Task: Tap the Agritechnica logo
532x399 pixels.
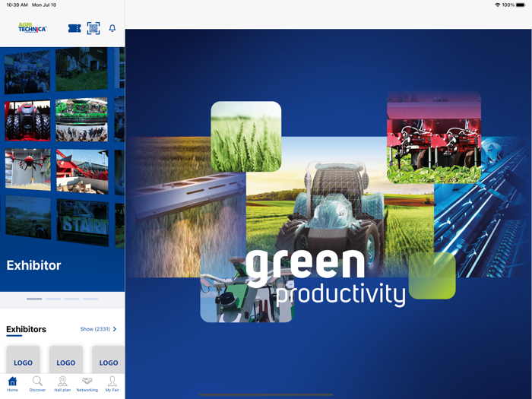Action: pyautogui.click(x=32, y=28)
